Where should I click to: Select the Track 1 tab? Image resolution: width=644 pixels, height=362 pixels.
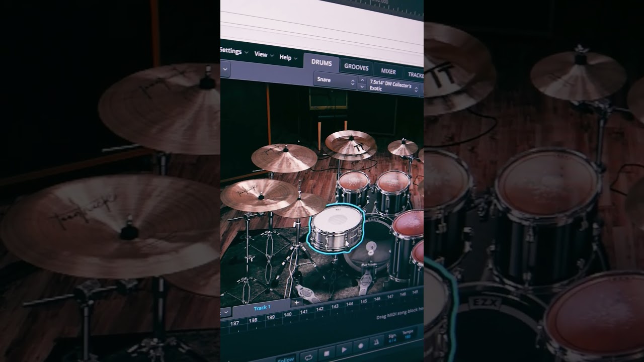262,307
